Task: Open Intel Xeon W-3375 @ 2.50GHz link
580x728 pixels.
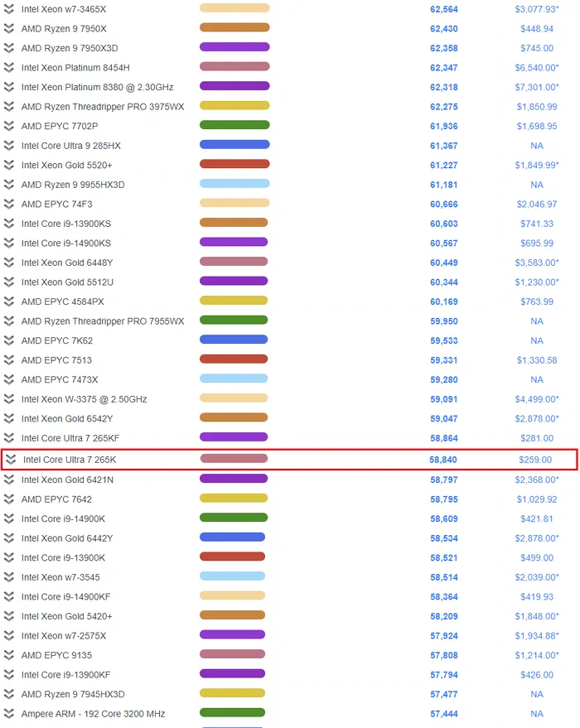Action: point(84,399)
